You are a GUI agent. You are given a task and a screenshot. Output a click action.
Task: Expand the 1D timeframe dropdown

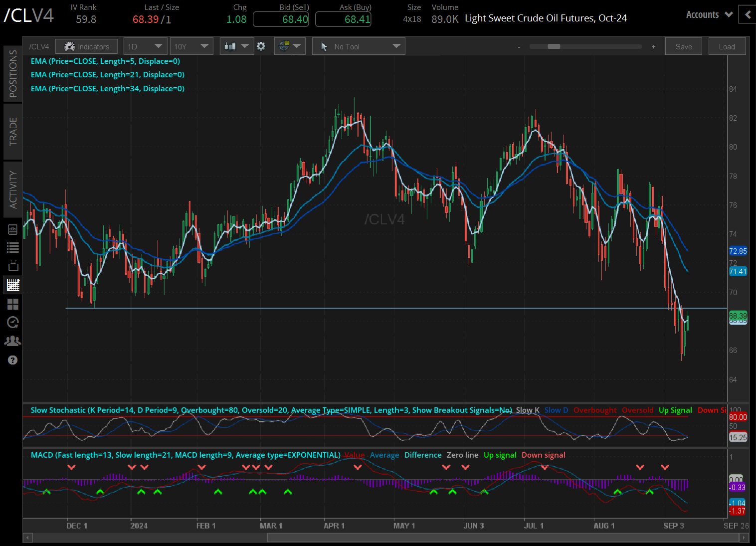click(x=145, y=46)
